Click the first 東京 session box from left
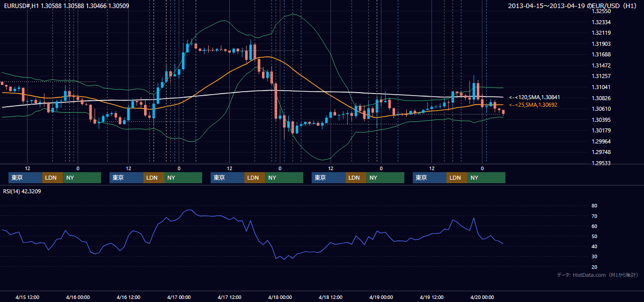644x302 pixels. click(25, 178)
